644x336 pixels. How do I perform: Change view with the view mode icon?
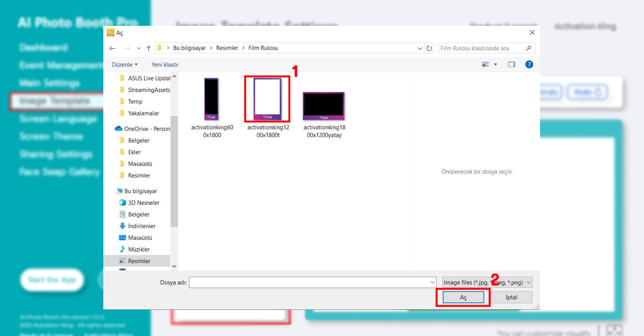[485, 64]
